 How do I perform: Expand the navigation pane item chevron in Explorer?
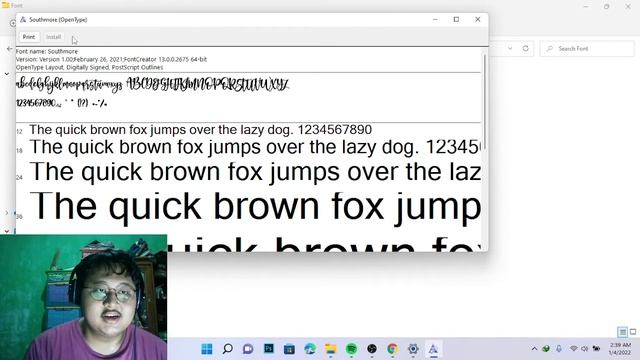[7, 213]
